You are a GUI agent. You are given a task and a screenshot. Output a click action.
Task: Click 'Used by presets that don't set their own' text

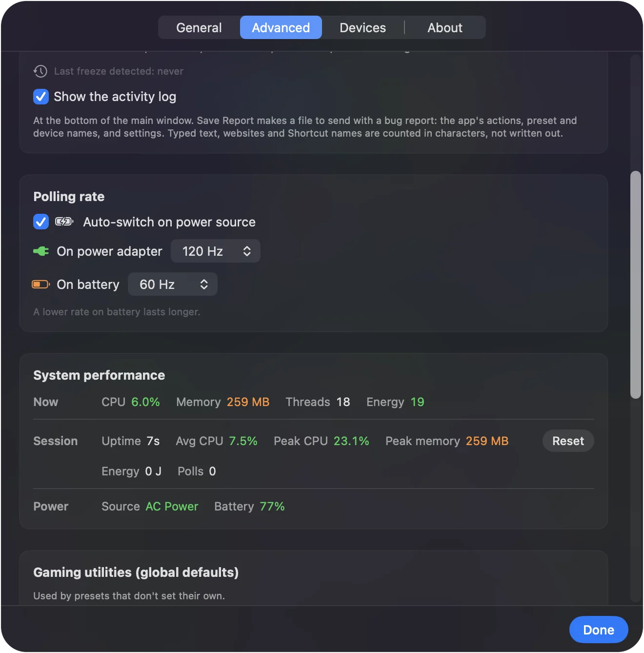point(129,596)
